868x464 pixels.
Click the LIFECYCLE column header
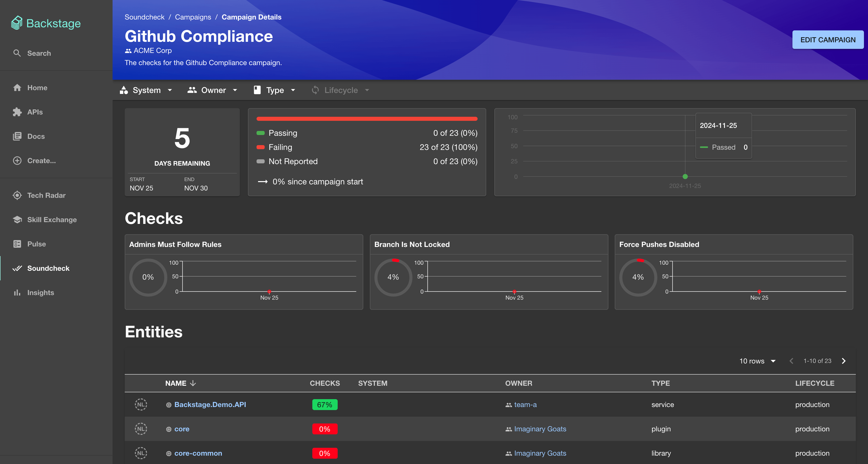point(815,383)
